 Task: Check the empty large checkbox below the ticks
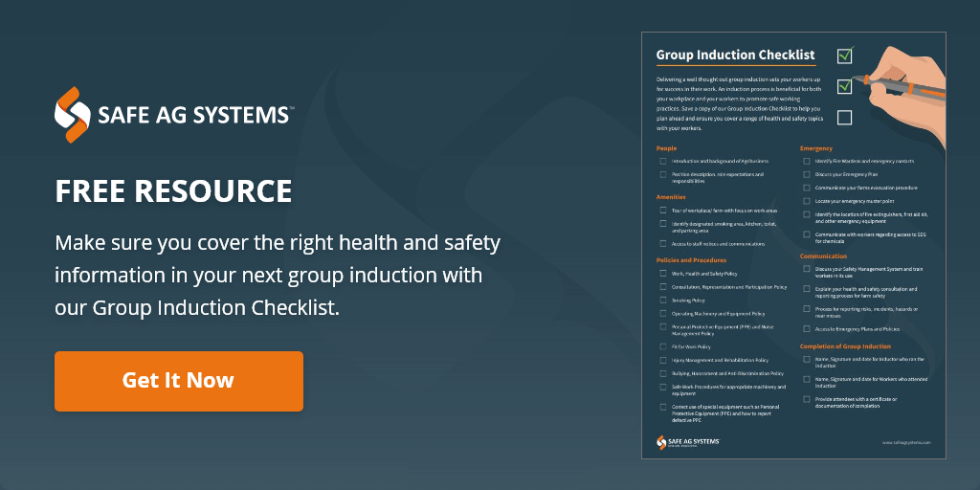[x=844, y=118]
